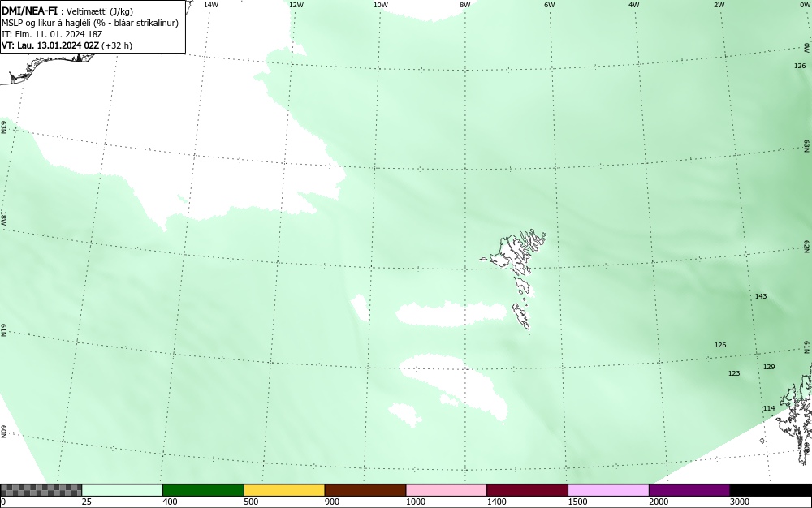This screenshot has height=508, width=812.
Task: Click the "126" value just below the 0W label
Action: click(x=800, y=66)
